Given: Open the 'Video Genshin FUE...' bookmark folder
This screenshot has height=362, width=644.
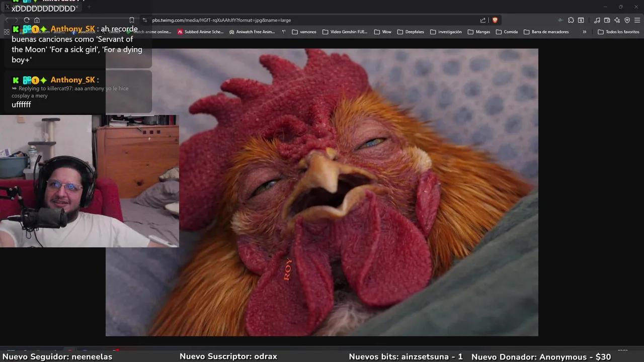Looking at the screenshot, I should coord(345,32).
